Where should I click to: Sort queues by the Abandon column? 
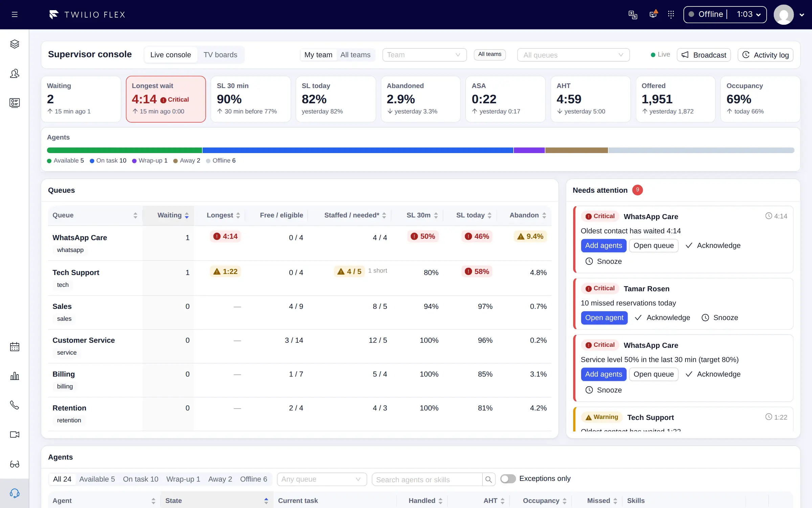(x=524, y=215)
